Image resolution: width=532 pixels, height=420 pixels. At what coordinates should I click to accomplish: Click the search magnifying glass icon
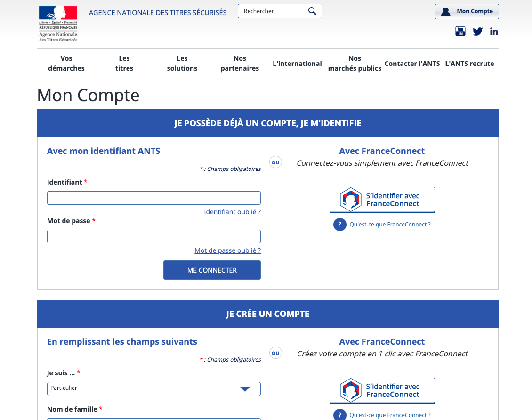[312, 10]
